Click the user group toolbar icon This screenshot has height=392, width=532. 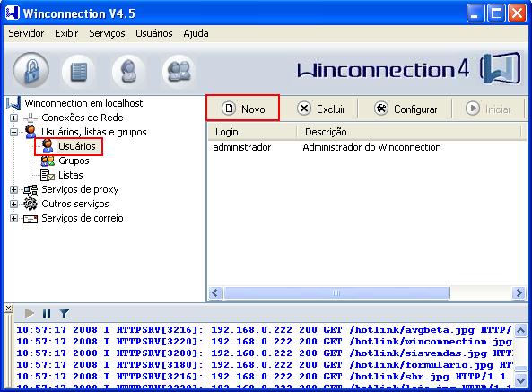tap(179, 71)
